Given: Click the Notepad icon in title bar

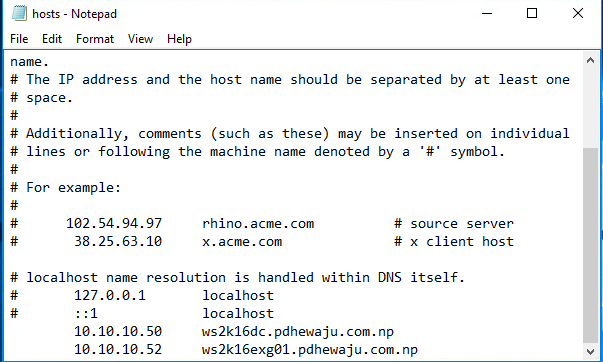Looking at the screenshot, I should click(19, 13).
